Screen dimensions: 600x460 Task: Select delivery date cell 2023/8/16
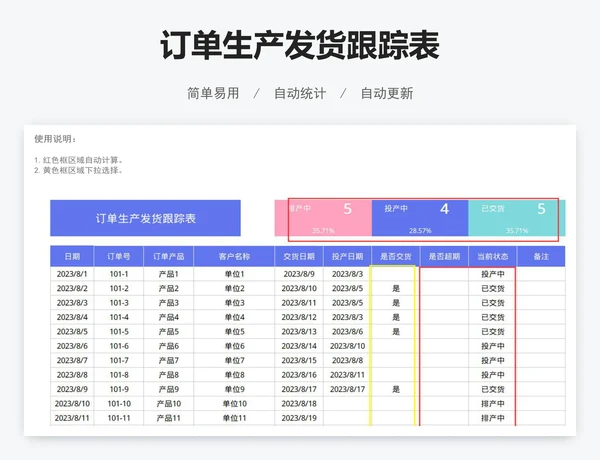pyautogui.click(x=299, y=375)
